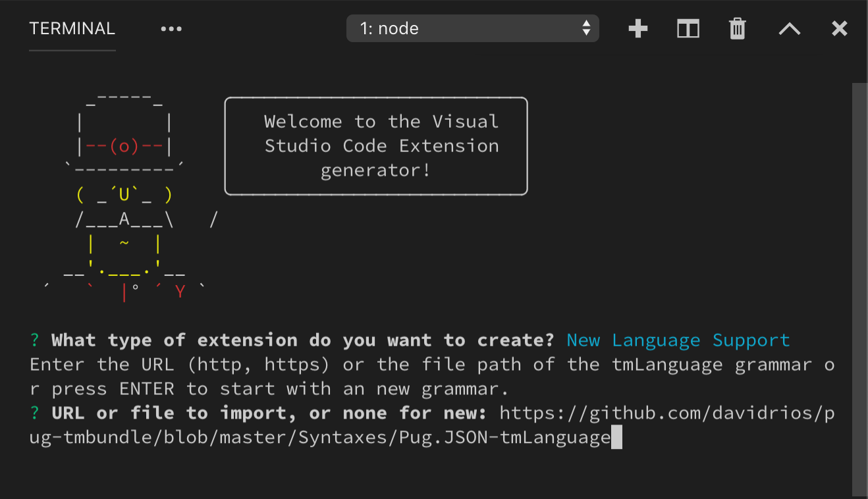This screenshot has height=499, width=868.
Task: Close the terminal panel with the X
Action: [x=839, y=28]
